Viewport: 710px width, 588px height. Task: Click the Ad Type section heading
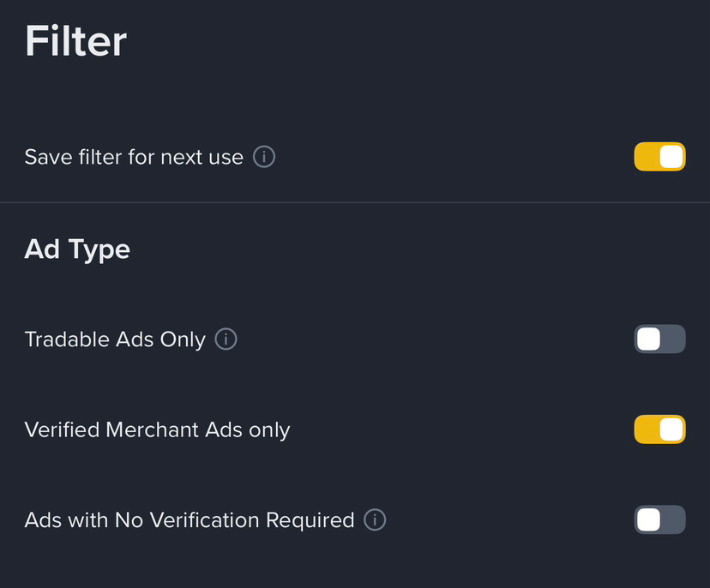pos(77,249)
